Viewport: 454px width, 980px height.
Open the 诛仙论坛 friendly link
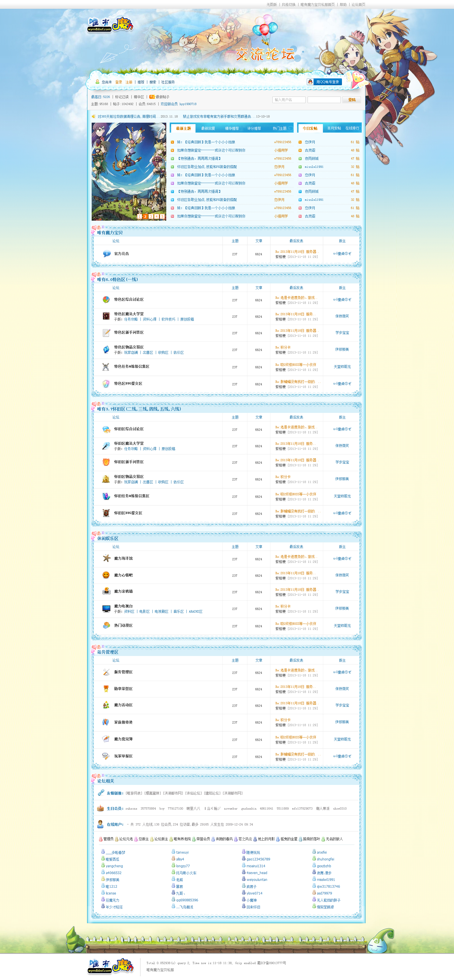(x=194, y=793)
